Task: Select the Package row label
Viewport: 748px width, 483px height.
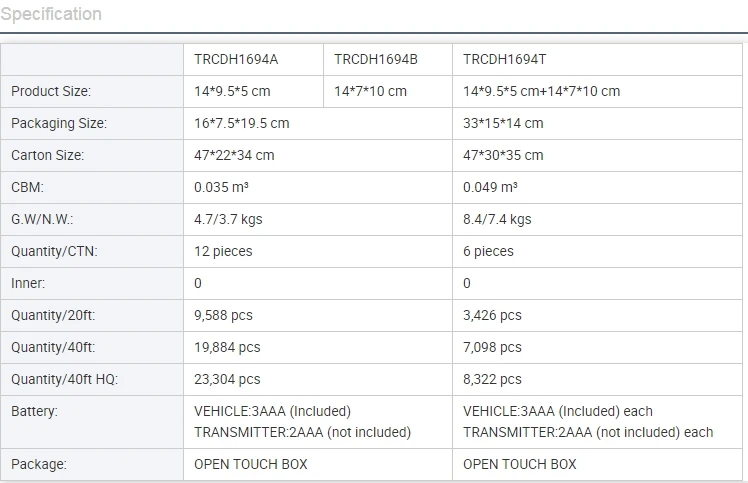Action: click(39, 464)
